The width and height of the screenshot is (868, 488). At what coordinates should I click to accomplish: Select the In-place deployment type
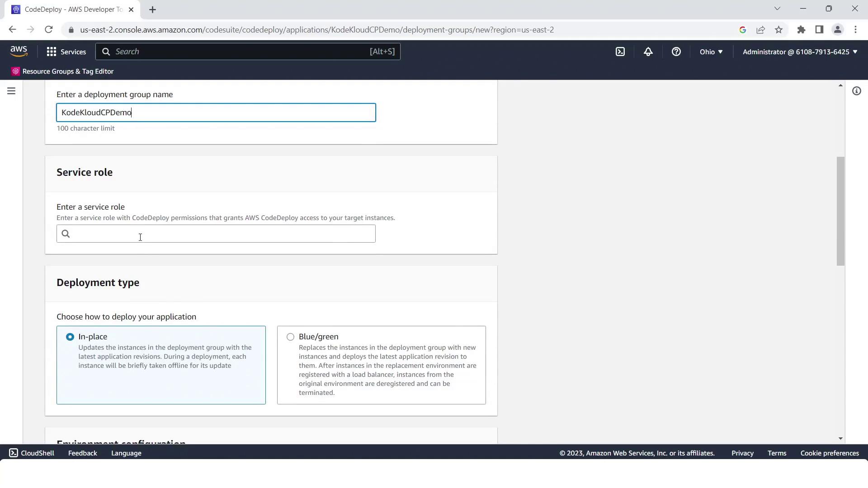point(70,337)
